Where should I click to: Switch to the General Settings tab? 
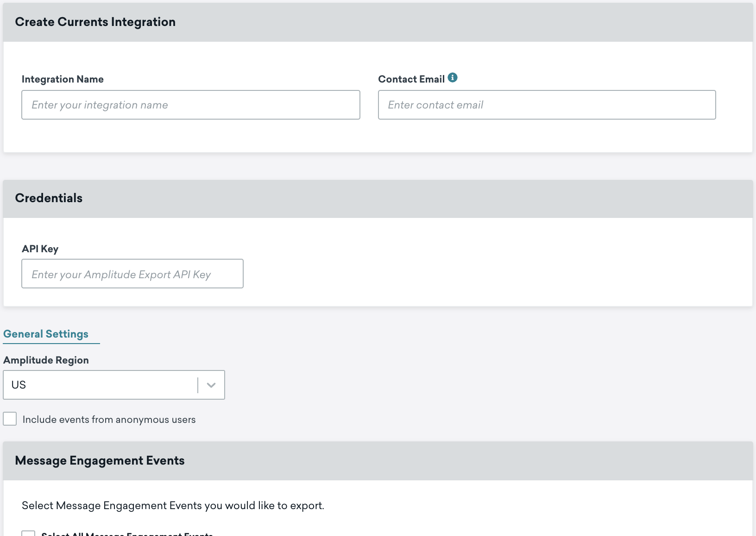(46, 334)
